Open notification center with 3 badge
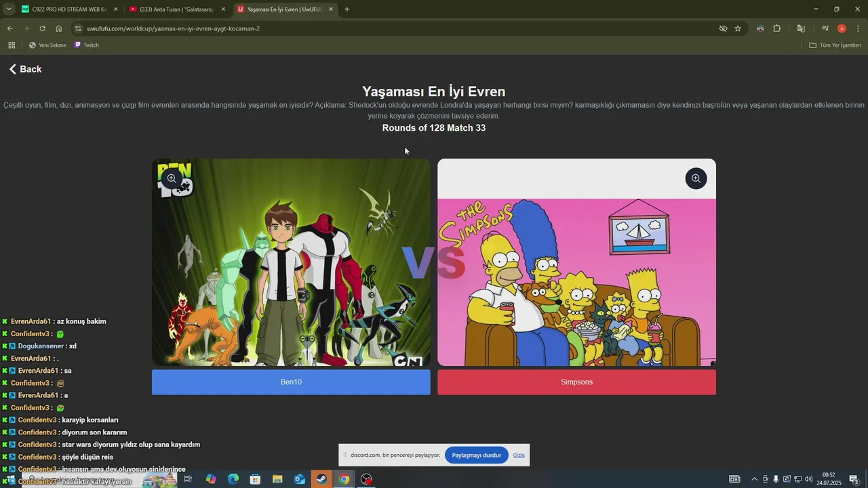The image size is (868, 488). click(x=854, y=479)
